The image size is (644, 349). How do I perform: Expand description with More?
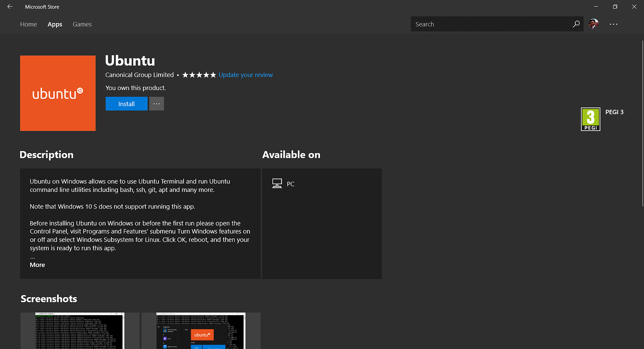pos(37,265)
